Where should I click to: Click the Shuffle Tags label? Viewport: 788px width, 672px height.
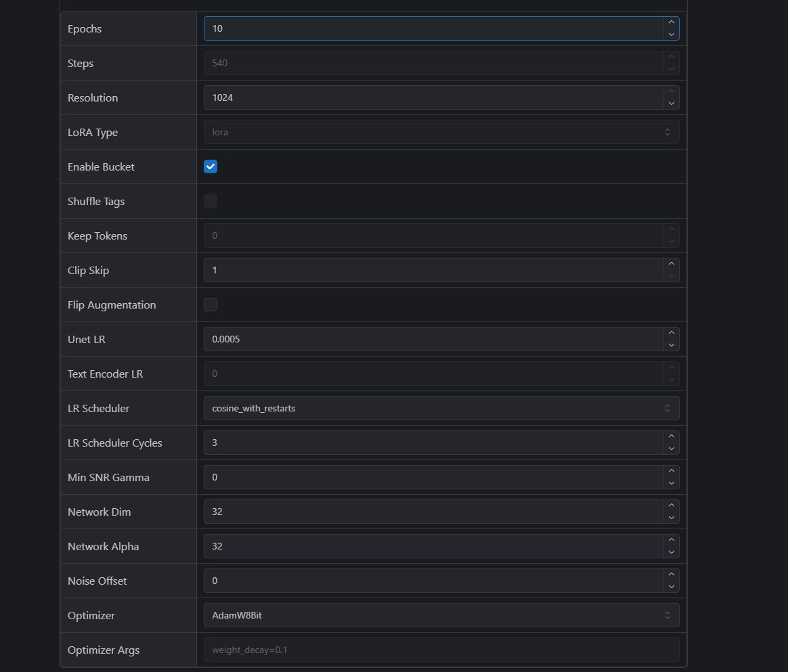[96, 202]
